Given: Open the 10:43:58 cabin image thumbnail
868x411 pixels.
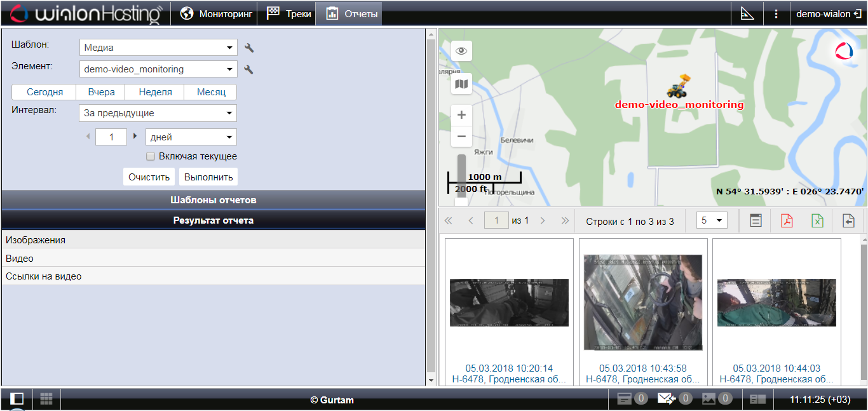Looking at the screenshot, I should [643, 302].
